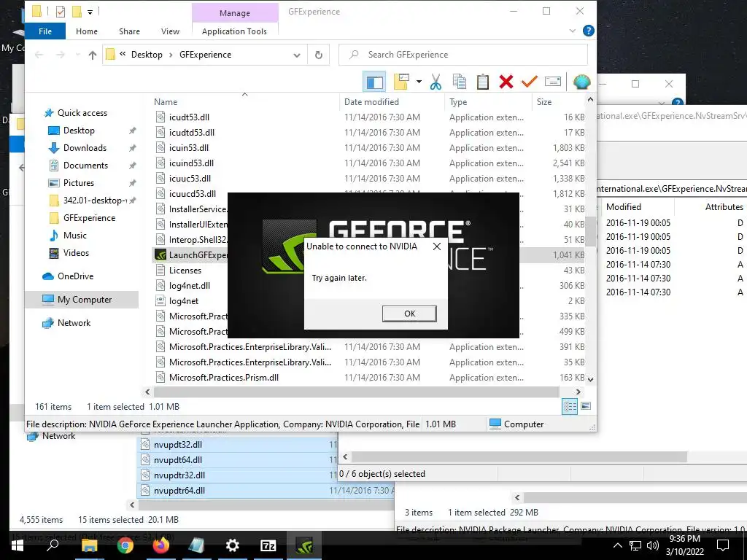This screenshot has width=747, height=560.
Task: Collapse the ribbon chevron
Action: coord(572,31)
